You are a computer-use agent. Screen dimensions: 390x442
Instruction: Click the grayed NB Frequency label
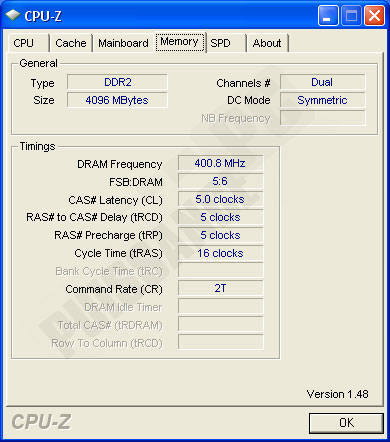point(236,118)
